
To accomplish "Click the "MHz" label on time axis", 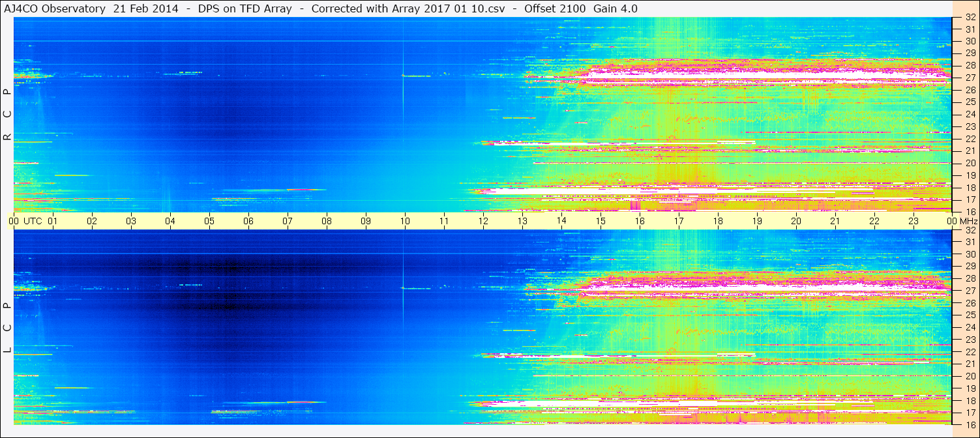I will tap(969, 221).
